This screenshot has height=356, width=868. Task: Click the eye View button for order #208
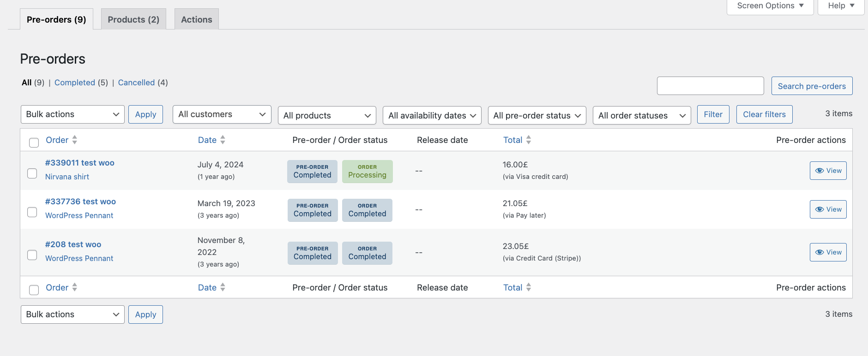(828, 252)
